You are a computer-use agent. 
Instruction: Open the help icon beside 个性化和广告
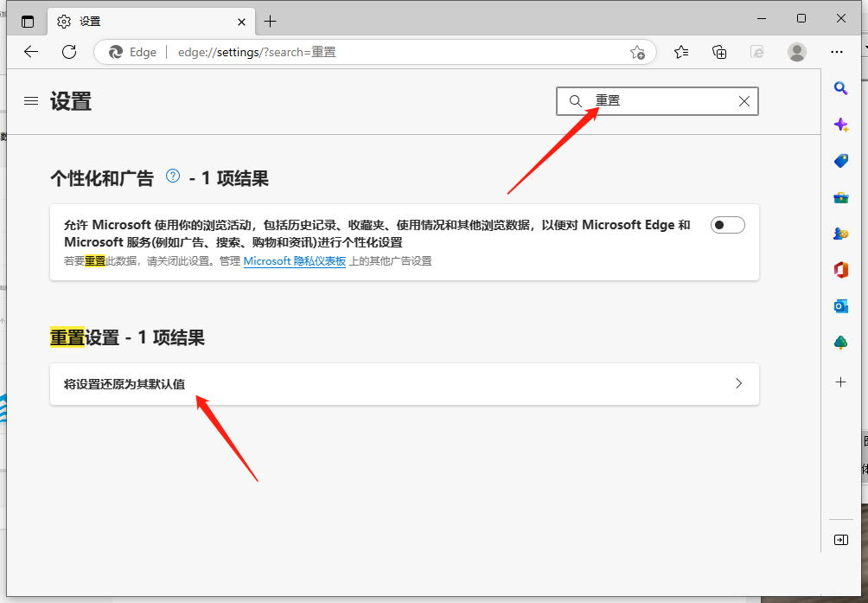(x=173, y=176)
